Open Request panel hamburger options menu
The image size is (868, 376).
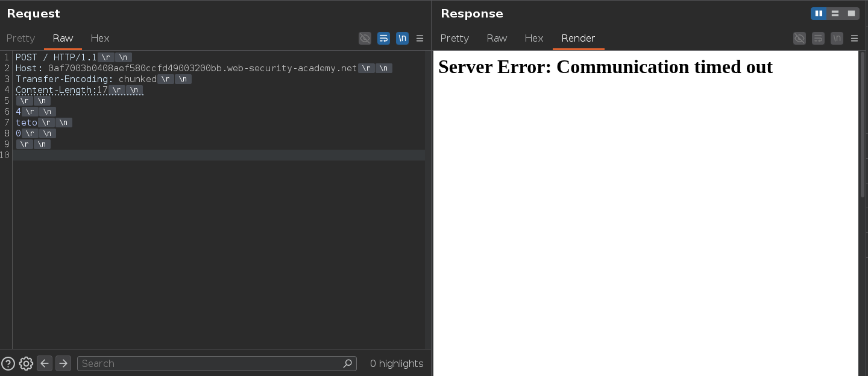click(420, 38)
